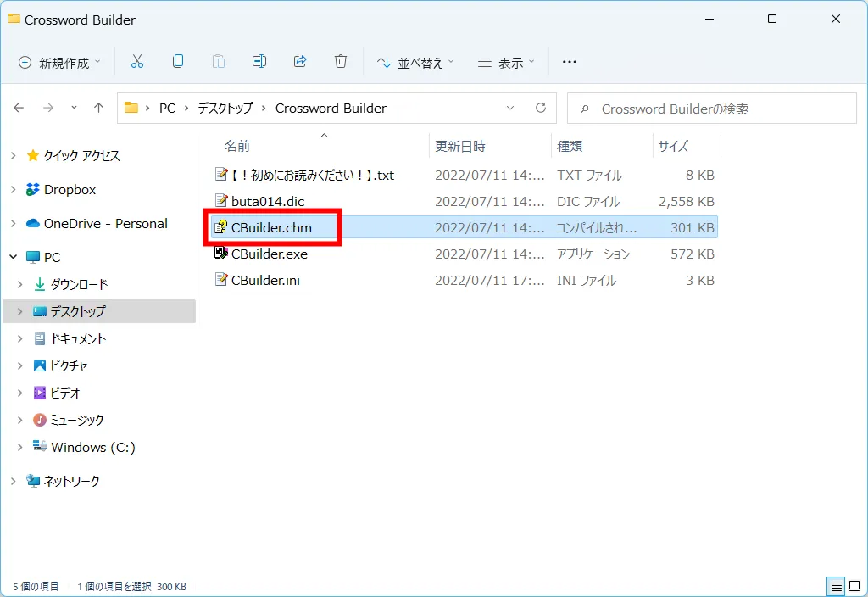This screenshot has height=597, width=868.
Task: Click the CBuilder.chm help file icon
Action: [221, 227]
